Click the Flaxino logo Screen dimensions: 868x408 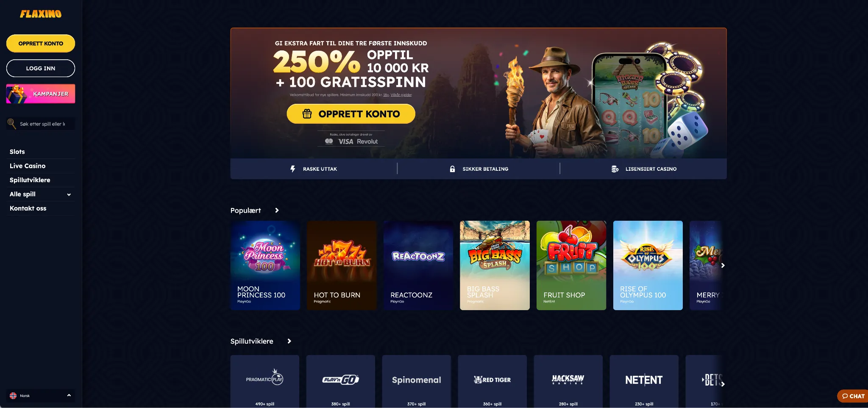click(x=41, y=14)
